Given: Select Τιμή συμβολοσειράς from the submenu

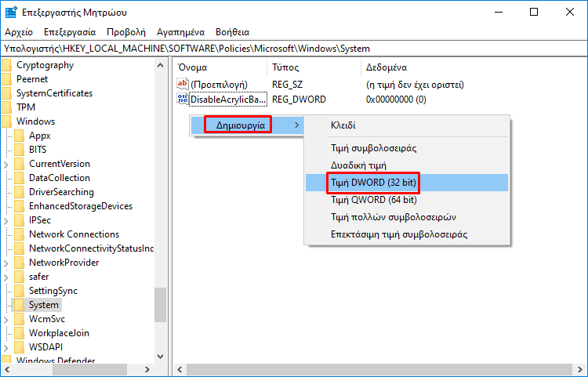Looking at the screenshot, I should click(x=407, y=148).
